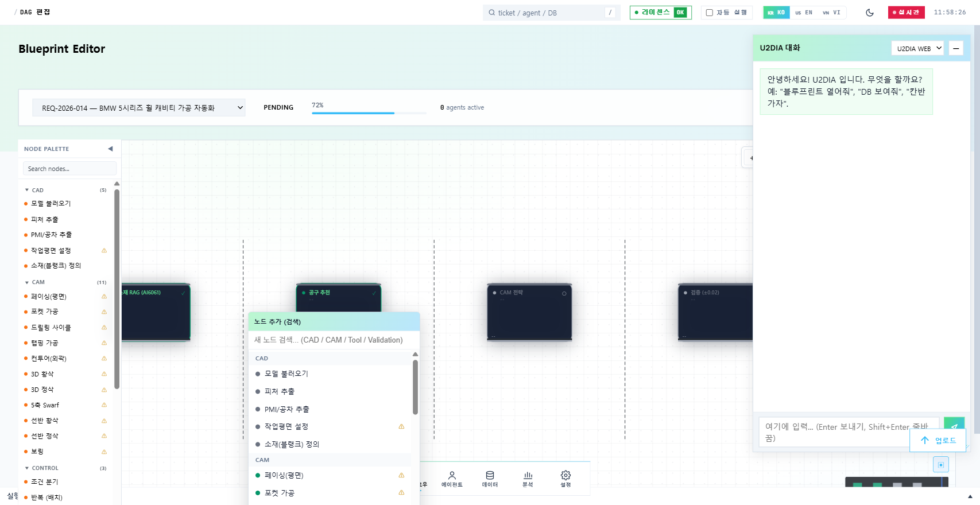This screenshot has width=980, height=505.
Task: Select 소재(블랭크) 정의 in the add-node popup
Action: pos(330,444)
